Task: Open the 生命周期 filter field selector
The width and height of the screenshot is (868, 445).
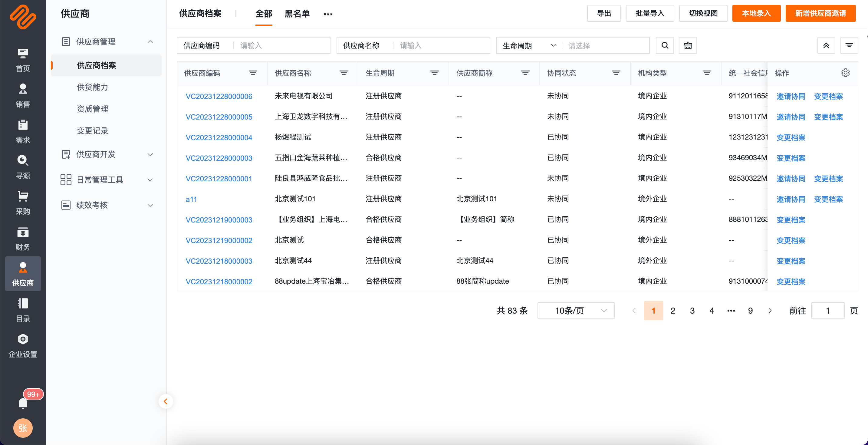Action: coord(529,45)
